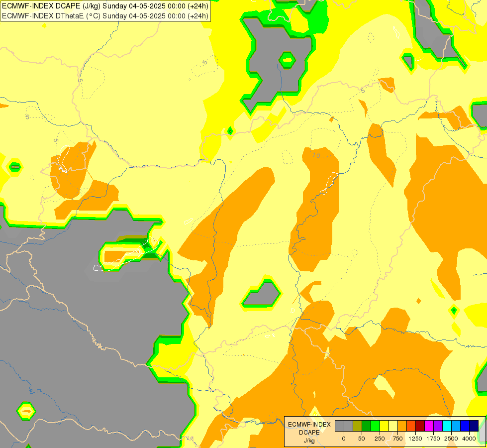
Task: Click the magenta legend swatch
Action: pos(429,426)
